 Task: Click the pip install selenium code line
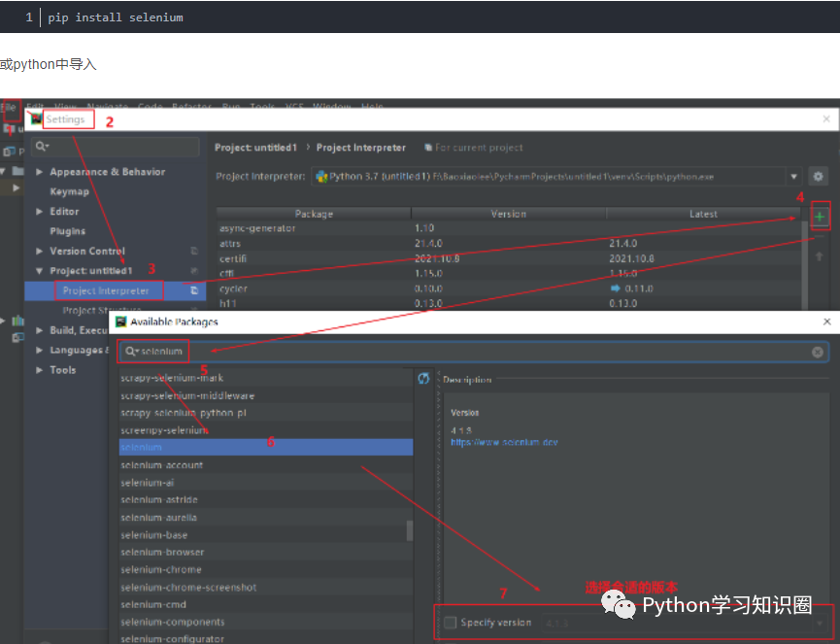pyautogui.click(x=116, y=17)
